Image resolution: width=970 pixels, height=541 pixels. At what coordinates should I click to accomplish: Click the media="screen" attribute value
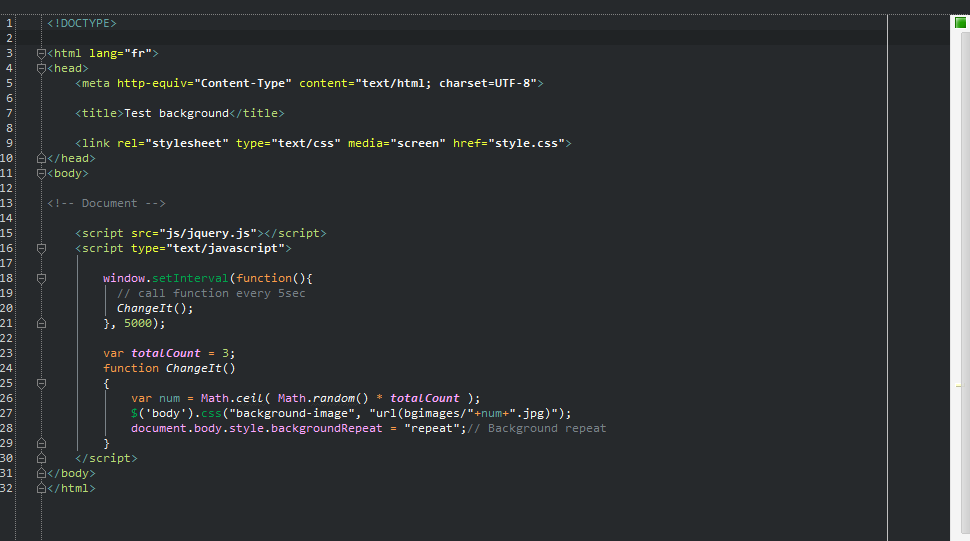(x=418, y=143)
